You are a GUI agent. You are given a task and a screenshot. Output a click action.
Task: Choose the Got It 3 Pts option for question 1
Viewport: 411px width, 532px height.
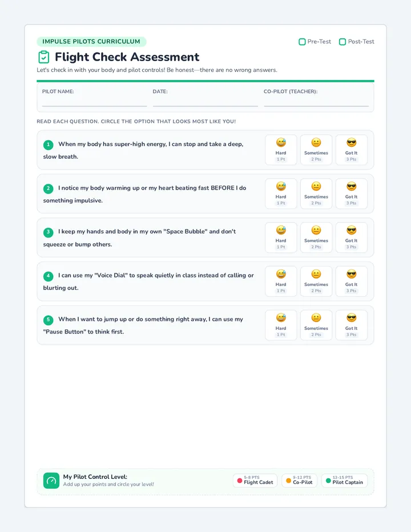(x=351, y=150)
